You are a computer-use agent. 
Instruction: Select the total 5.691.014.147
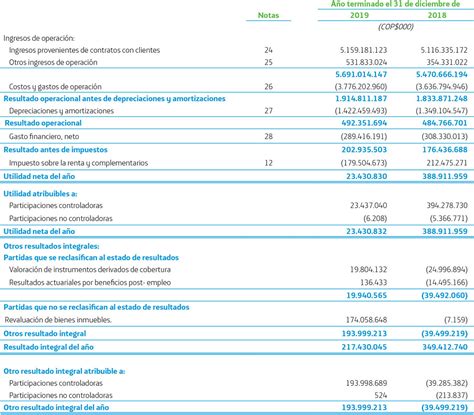pos(361,74)
